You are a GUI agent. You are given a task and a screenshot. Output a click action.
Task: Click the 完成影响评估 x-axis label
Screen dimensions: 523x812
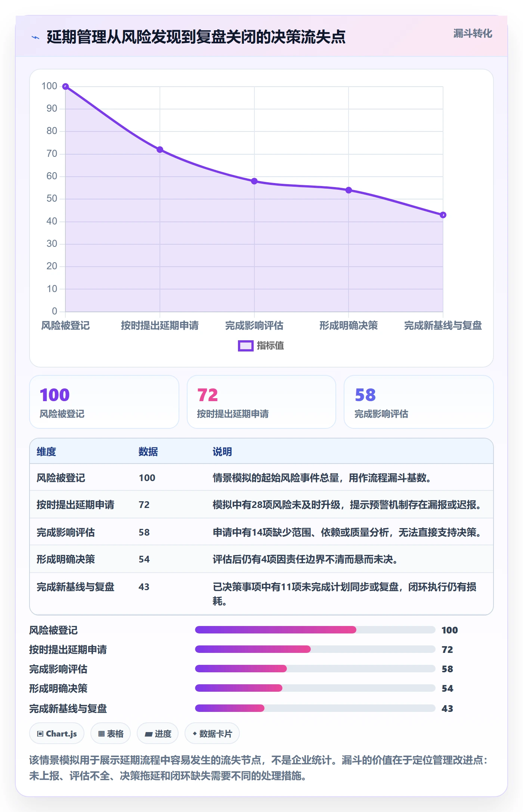pos(254,326)
